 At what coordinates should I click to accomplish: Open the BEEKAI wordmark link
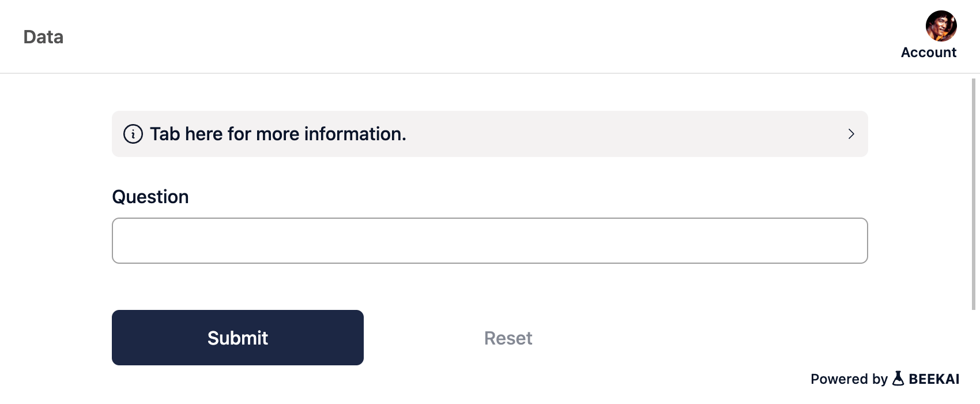[934, 379]
